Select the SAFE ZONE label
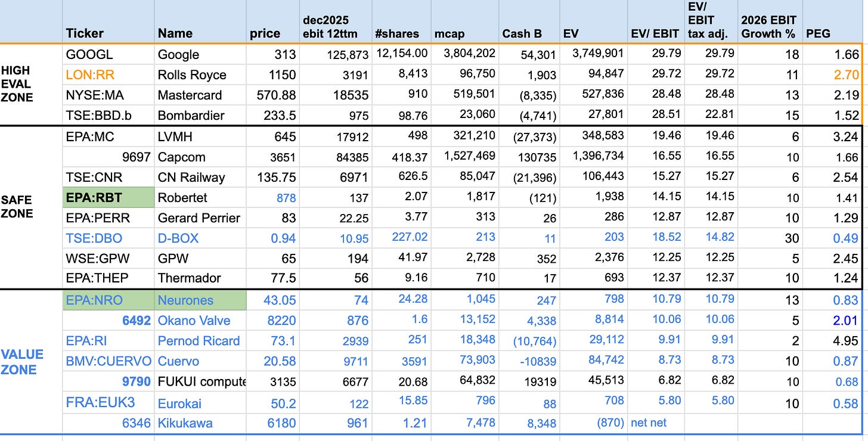Screen dimensions: 868x441 [x=17, y=207]
